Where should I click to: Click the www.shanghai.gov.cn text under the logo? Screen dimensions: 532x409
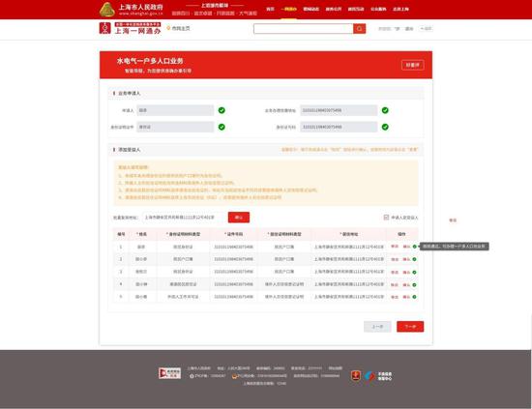click(141, 14)
